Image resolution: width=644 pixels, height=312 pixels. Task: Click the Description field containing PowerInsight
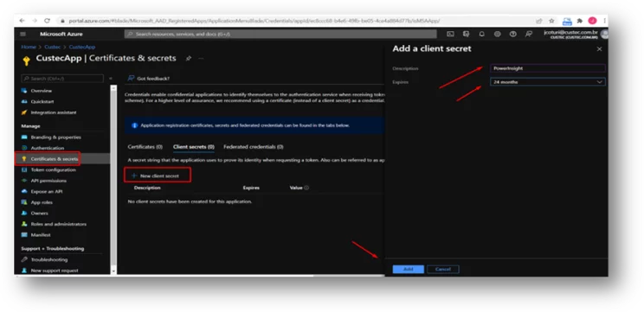pos(547,68)
